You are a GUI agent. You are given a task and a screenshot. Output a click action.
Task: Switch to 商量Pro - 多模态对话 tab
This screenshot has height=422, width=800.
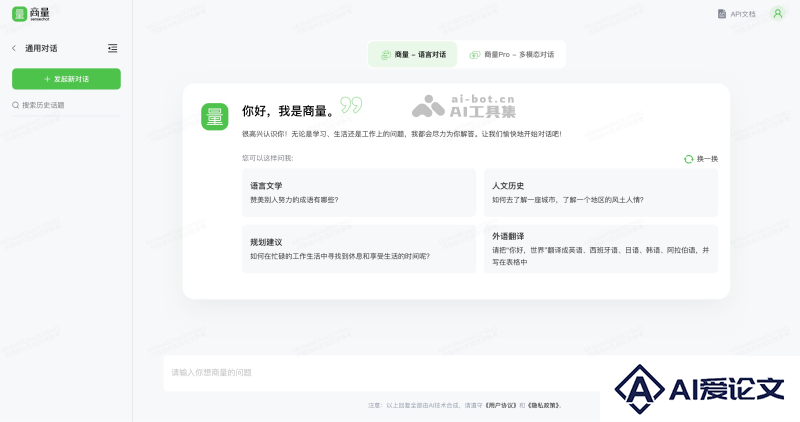(512, 55)
